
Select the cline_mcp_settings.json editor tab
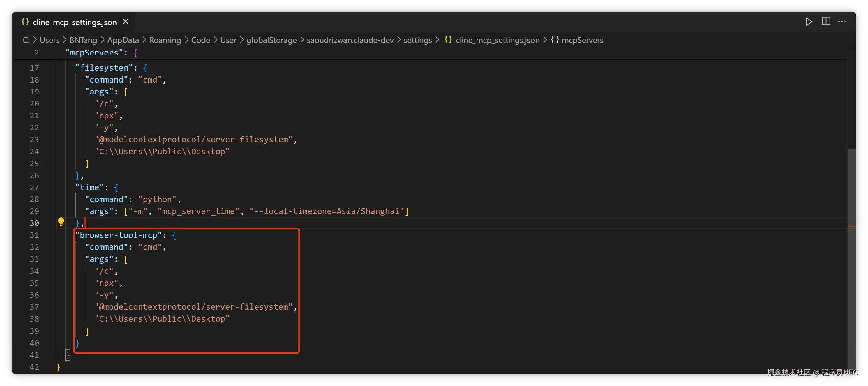(75, 22)
